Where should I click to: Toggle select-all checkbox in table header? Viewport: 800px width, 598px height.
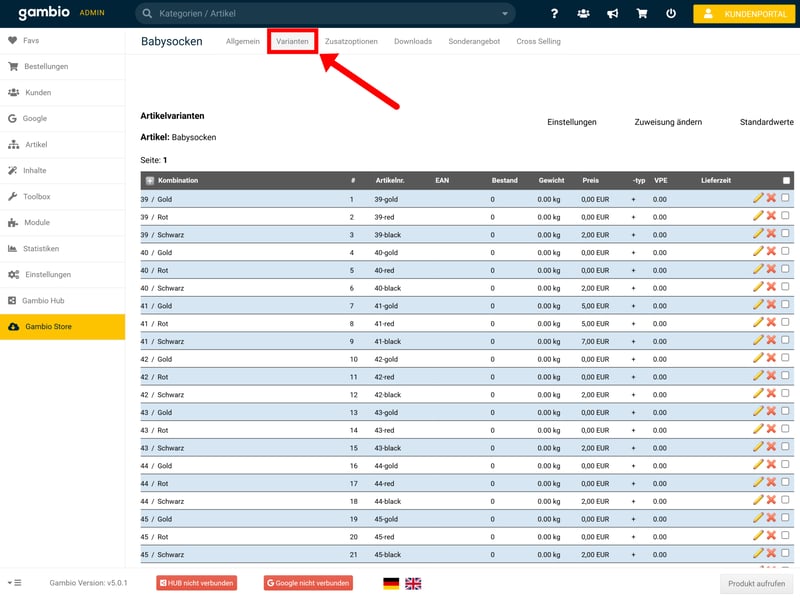coord(786,180)
